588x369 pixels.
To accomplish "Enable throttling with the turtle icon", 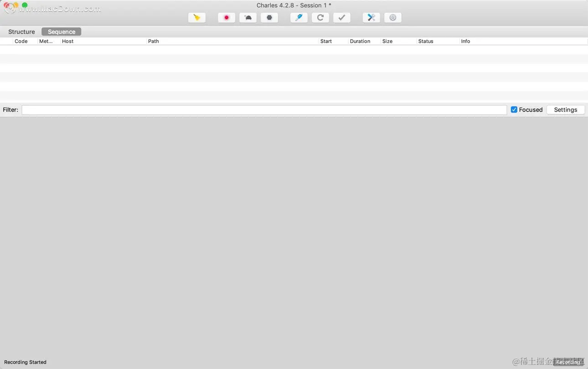I will point(248,17).
